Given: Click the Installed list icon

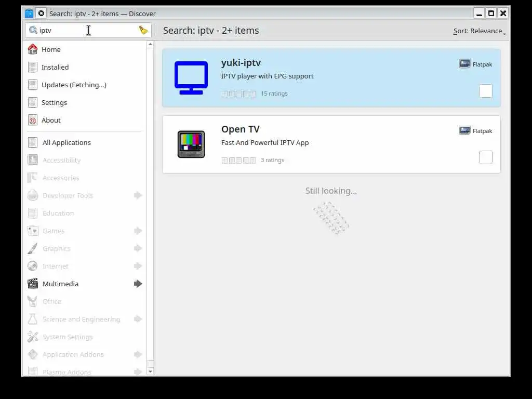Looking at the screenshot, I should (33, 67).
